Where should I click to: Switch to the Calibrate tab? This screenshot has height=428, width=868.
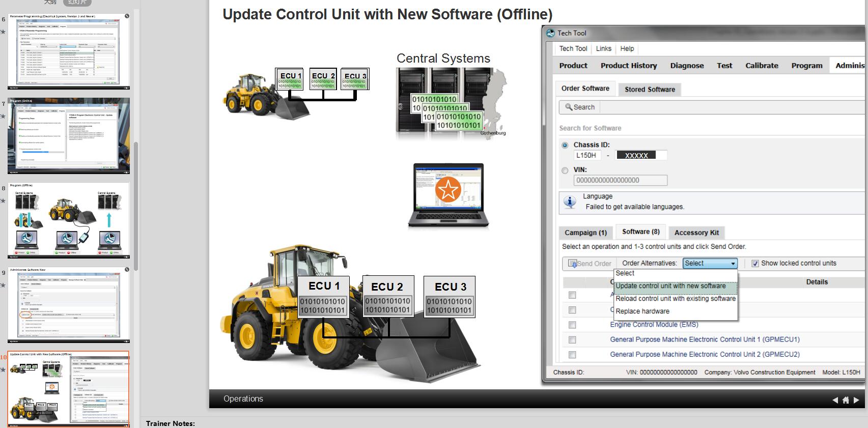point(762,66)
